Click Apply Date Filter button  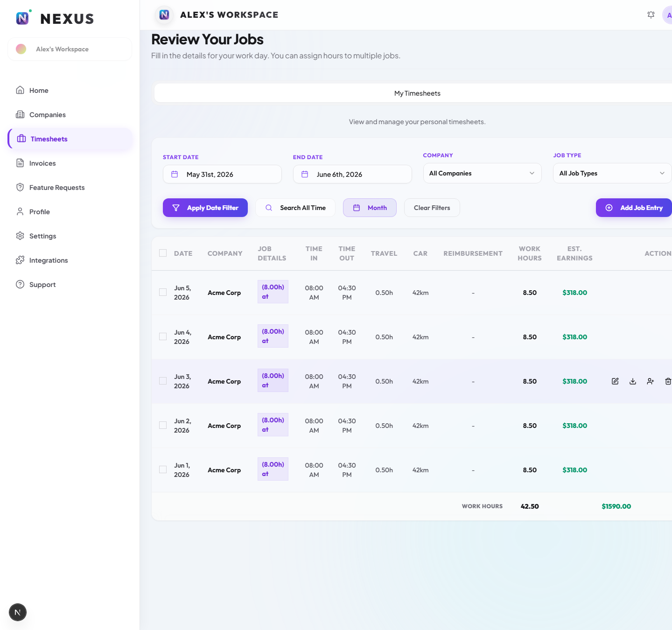205,208
